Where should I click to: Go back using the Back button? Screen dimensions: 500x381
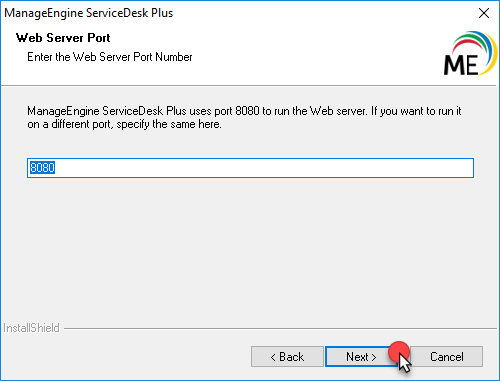(x=287, y=357)
